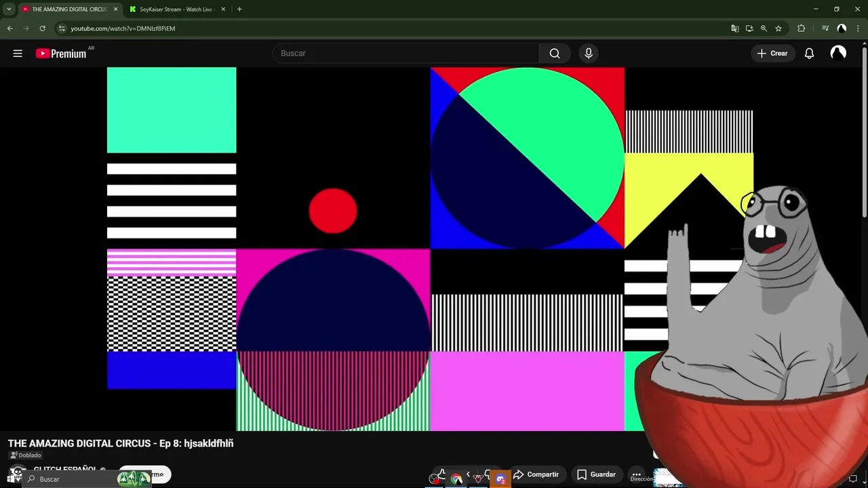
Task: Expand the tab search dropdown
Action: point(9,9)
